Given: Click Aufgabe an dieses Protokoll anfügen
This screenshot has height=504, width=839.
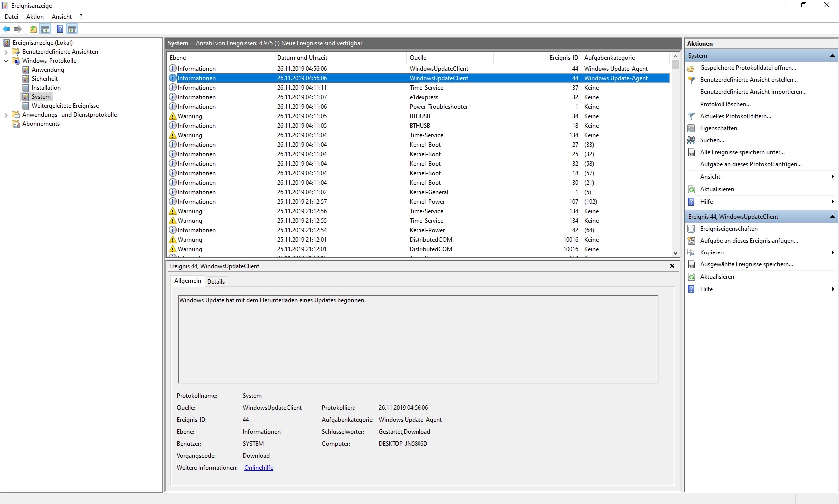Looking at the screenshot, I should [751, 164].
